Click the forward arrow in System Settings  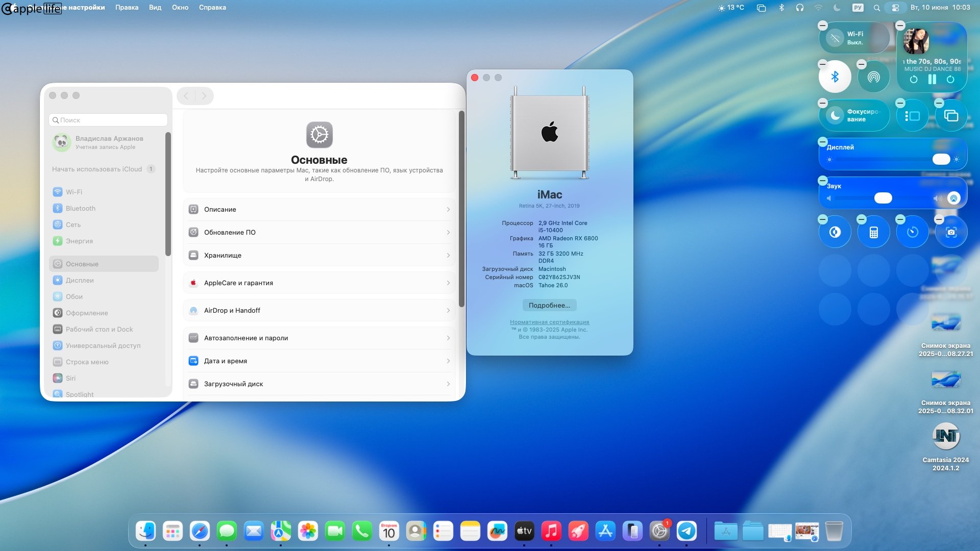204,96
